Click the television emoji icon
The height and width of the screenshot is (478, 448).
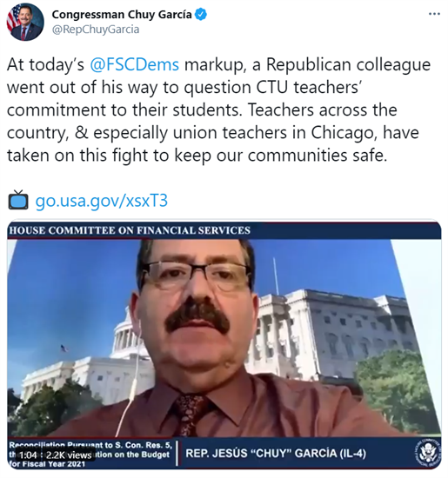pyautogui.click(x=18, y=200)
